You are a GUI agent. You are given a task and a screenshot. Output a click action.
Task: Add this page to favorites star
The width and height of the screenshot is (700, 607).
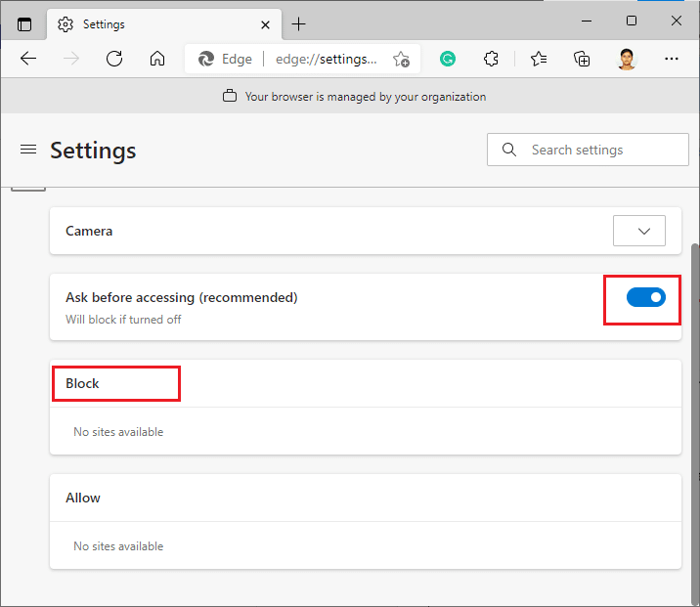pos(401,59)
